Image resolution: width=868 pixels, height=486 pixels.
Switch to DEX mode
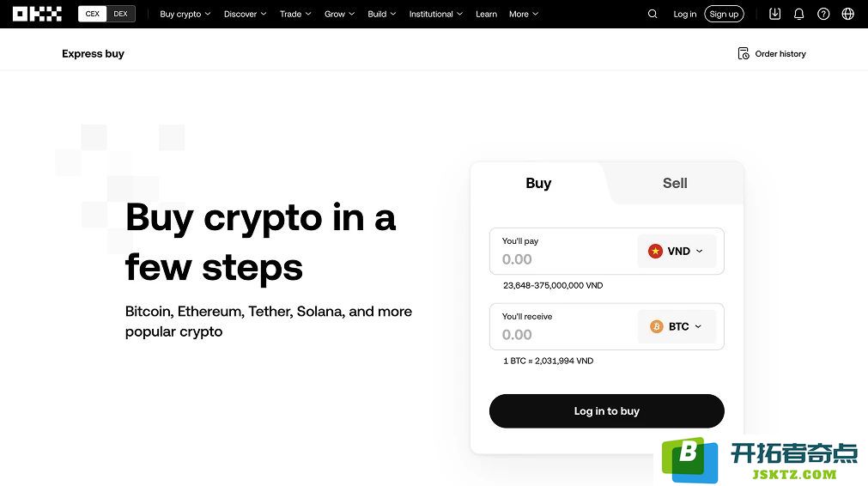click(121, 14)
